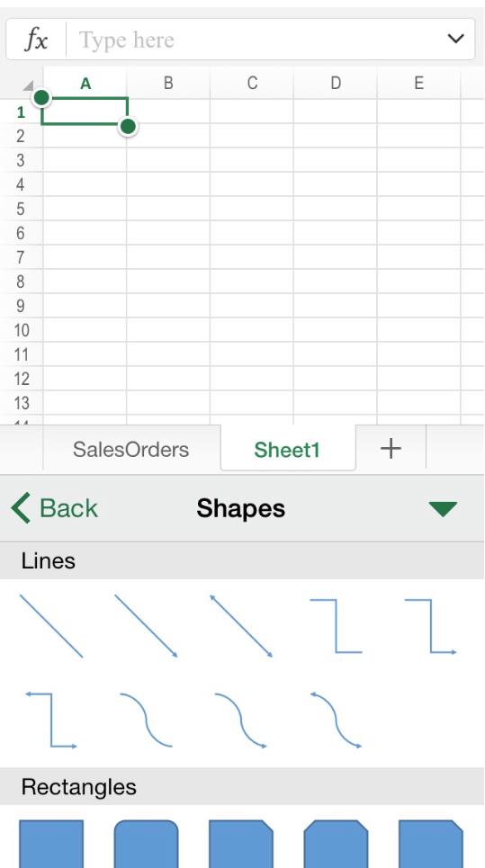The image size is (485, 868).
Task: Collapse the Shapes panel with green triangle
Action: [443, 509]
